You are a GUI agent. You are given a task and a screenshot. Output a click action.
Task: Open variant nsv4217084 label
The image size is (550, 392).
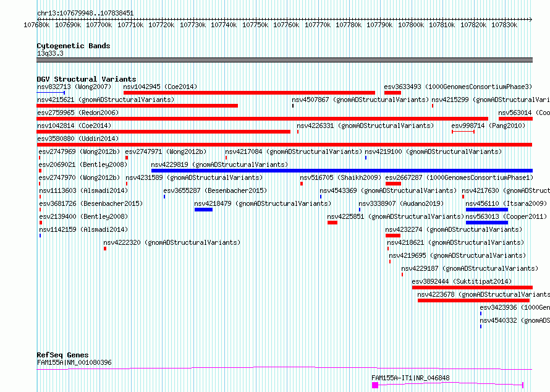[x=294, y=151]
